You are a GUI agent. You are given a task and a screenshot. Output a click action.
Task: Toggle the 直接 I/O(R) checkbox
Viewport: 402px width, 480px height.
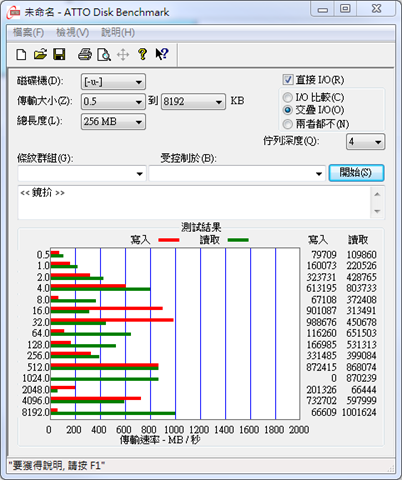click(287, 80)
